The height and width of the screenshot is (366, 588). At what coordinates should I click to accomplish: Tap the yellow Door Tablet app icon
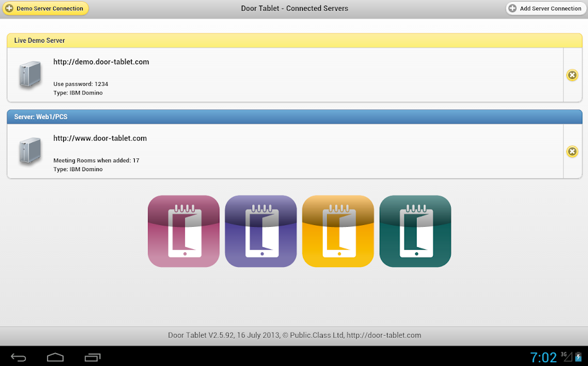point(338,231)
